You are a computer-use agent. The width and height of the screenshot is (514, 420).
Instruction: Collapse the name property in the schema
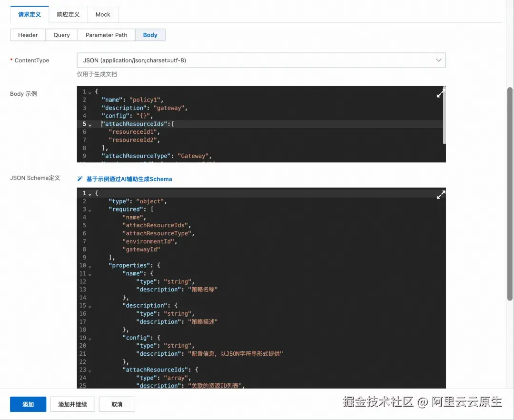click(x=89, y=273)
